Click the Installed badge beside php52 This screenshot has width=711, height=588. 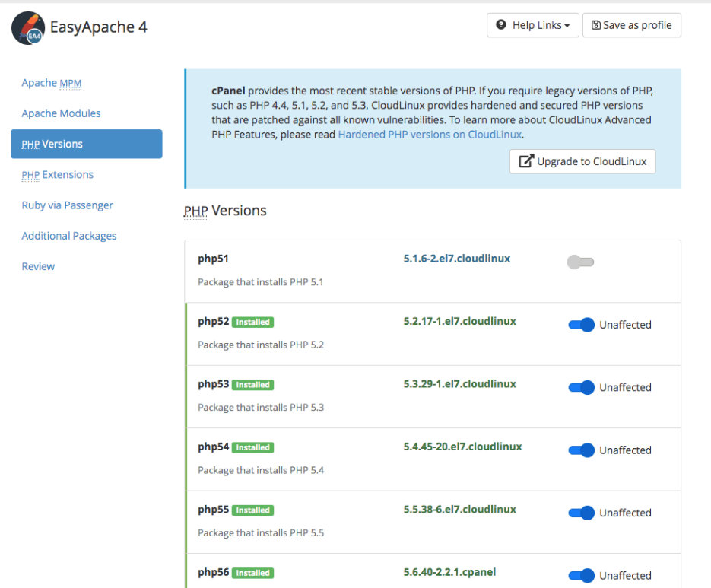pyautogui.click(x=252, y=322)
